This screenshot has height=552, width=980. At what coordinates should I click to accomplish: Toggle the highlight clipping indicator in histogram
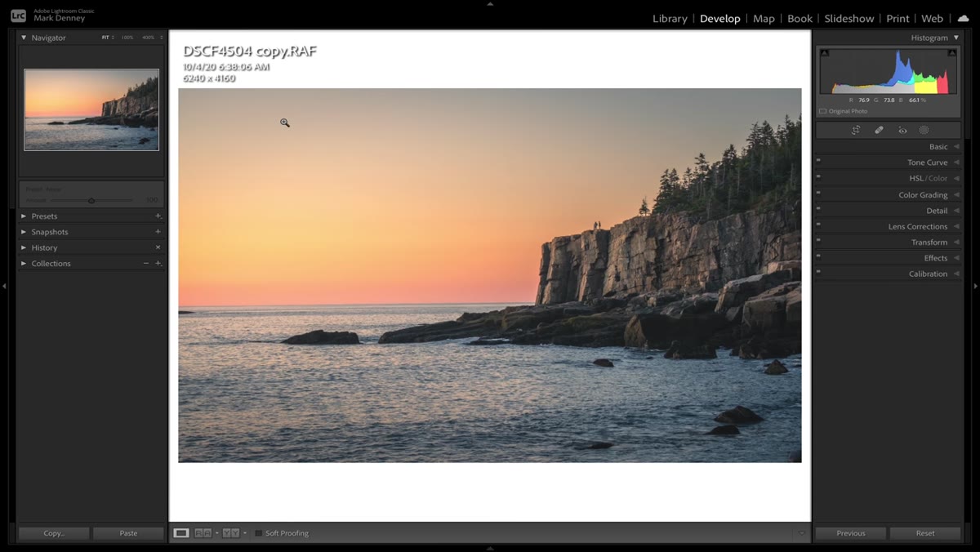click(952, 53)
